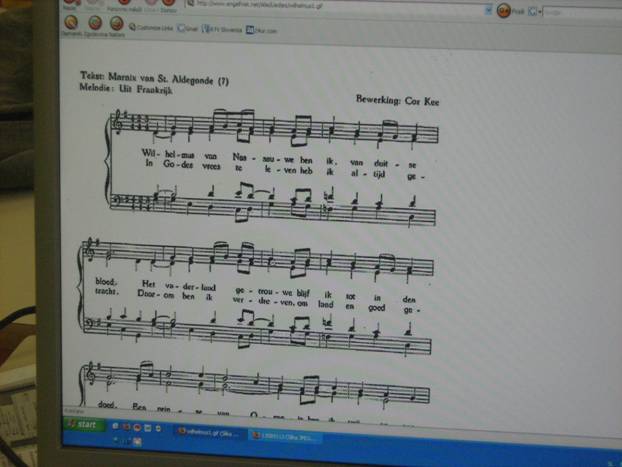622x467 pixels.
Task: Click the leftmost round icon in top toolbar
Action: (72, 3)
